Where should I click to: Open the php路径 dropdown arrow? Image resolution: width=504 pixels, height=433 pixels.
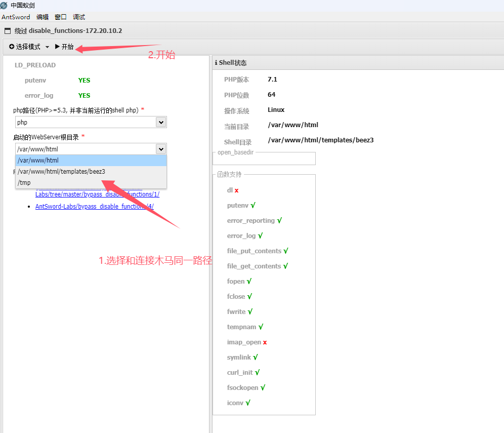161,122
